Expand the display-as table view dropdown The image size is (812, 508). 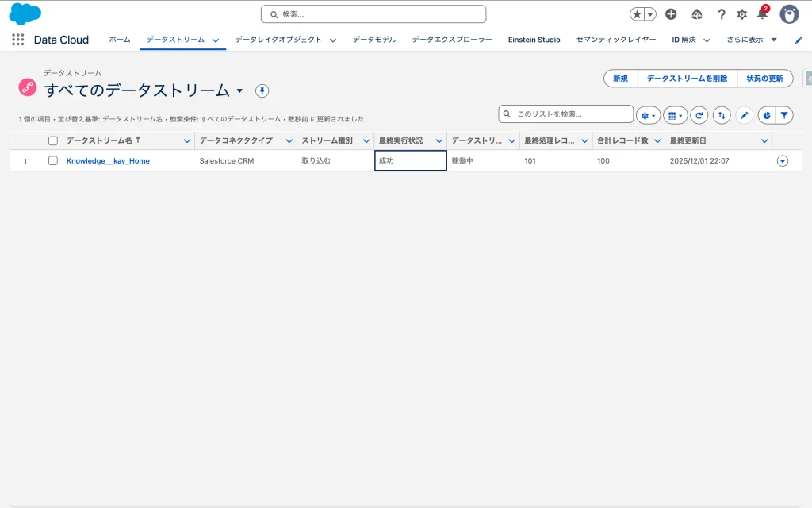click(x=675, y=115)
